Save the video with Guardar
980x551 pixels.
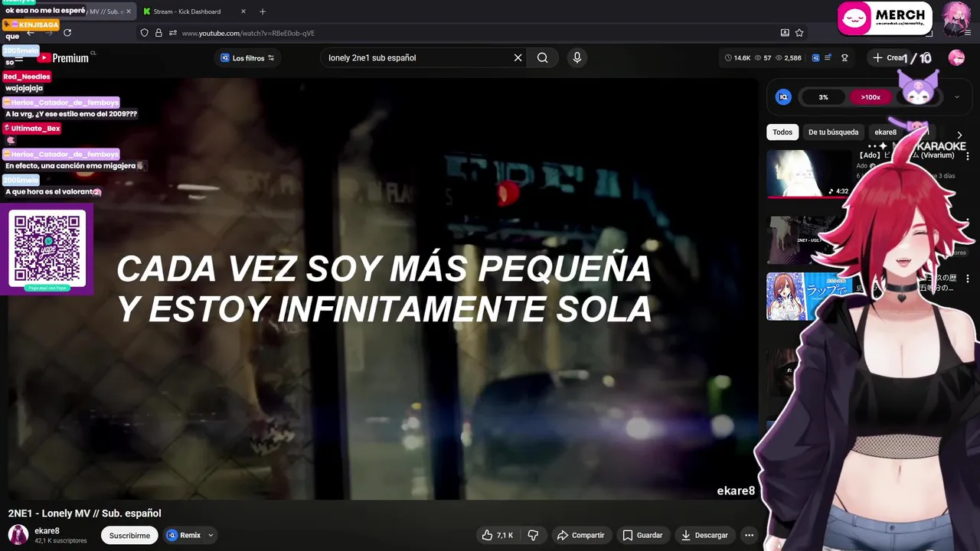[x=642, y=536]
